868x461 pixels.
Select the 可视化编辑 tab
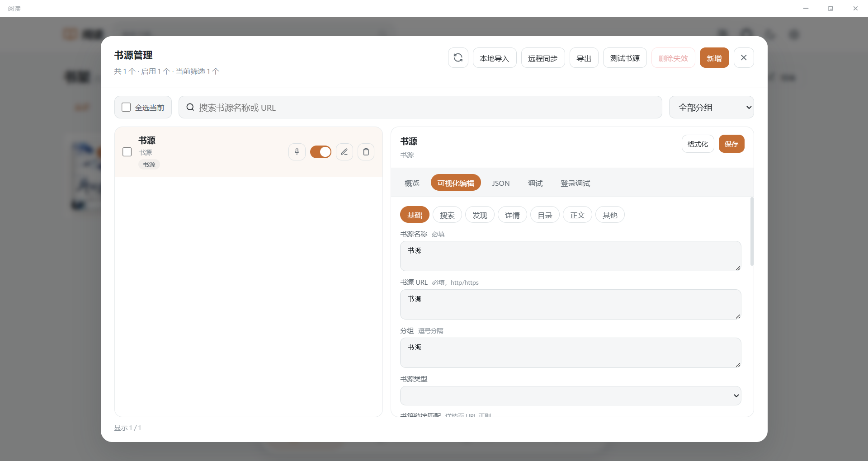pos(456,183)
